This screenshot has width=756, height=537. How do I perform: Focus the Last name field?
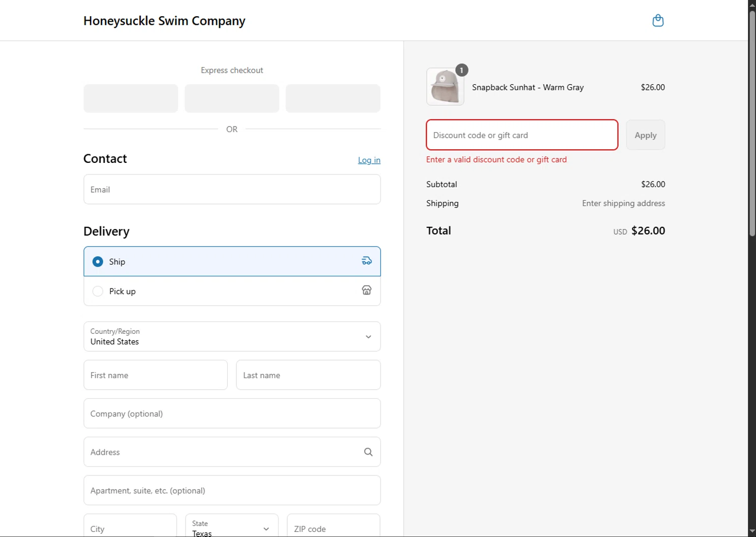click(x=308, y=375)
